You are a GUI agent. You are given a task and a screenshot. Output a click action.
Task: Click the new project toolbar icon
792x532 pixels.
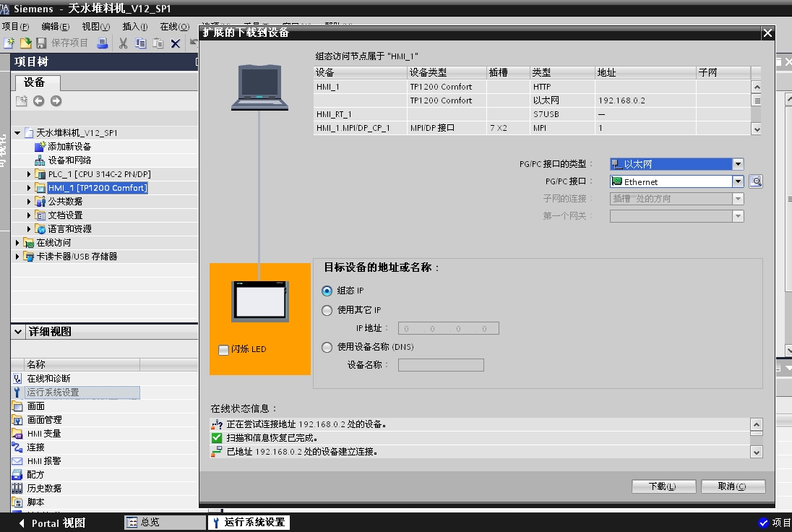click(x=9, y=43)
